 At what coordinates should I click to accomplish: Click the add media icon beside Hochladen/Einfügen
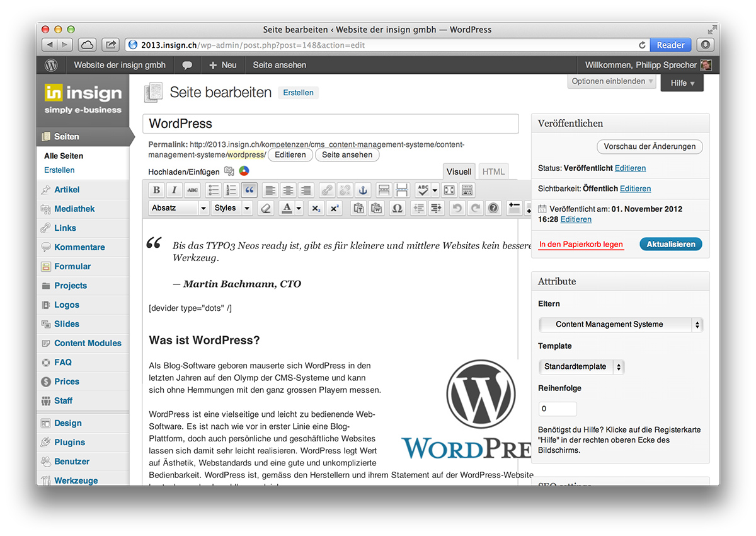pyautogui.click(x=229, y=171)
